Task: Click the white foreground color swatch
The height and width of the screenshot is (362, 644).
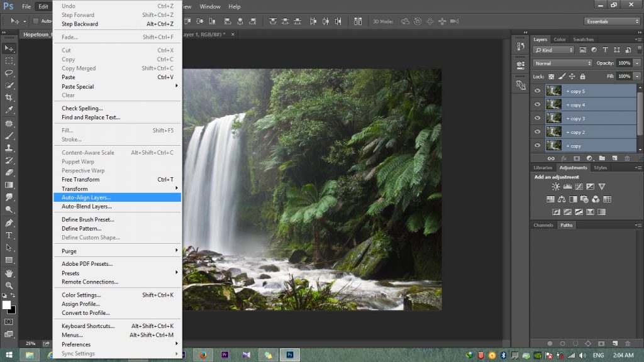Action: tap(7, 305)
